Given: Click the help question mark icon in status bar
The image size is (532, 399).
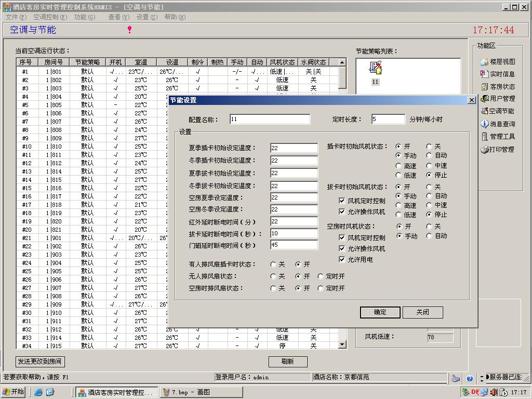Looking at the screenshot, I should coord(470,379).
